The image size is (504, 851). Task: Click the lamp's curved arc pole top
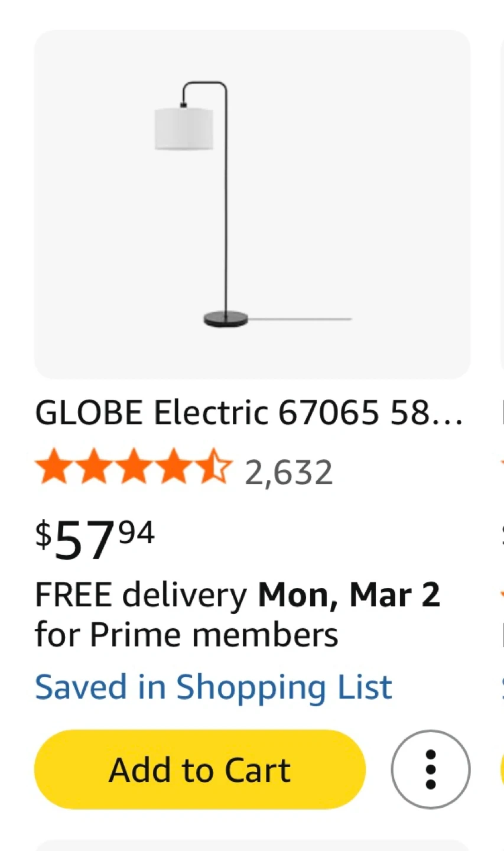[204, 85]
